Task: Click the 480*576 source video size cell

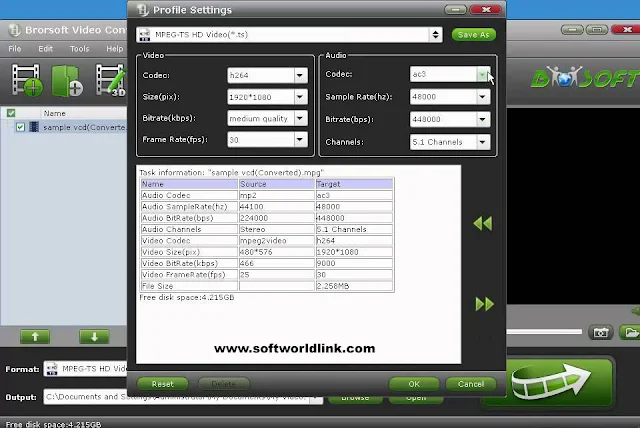Action: point(276,252)
